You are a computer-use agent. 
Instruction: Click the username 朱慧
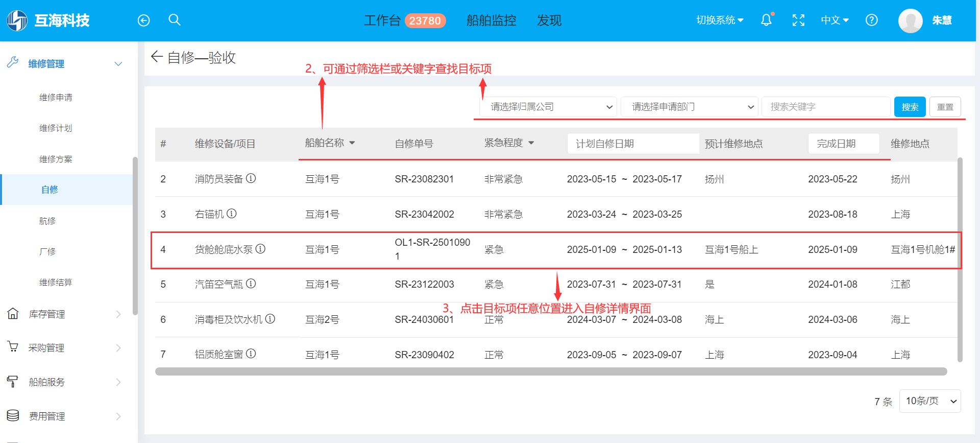pyautogui.click(x=942, y=20)
